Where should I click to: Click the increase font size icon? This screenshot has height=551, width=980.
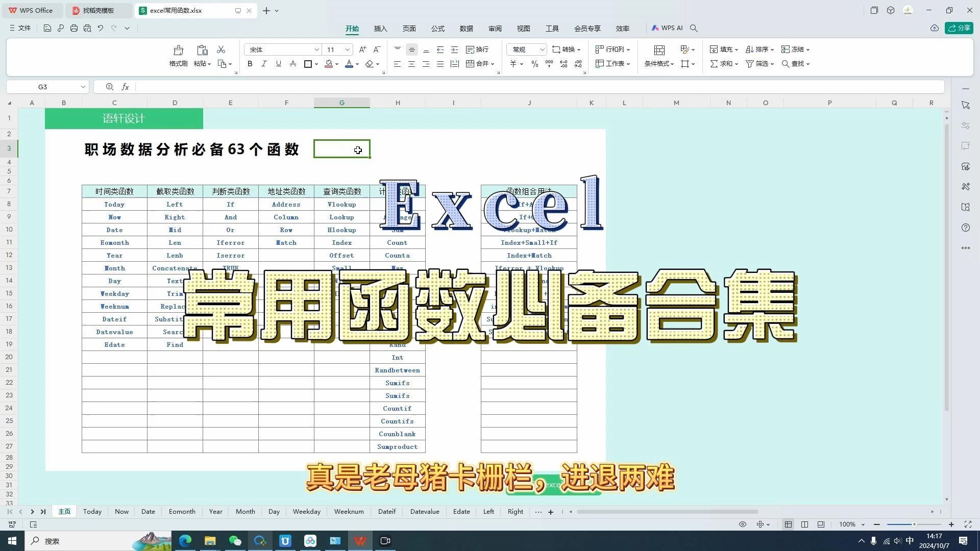pos(362,49)
